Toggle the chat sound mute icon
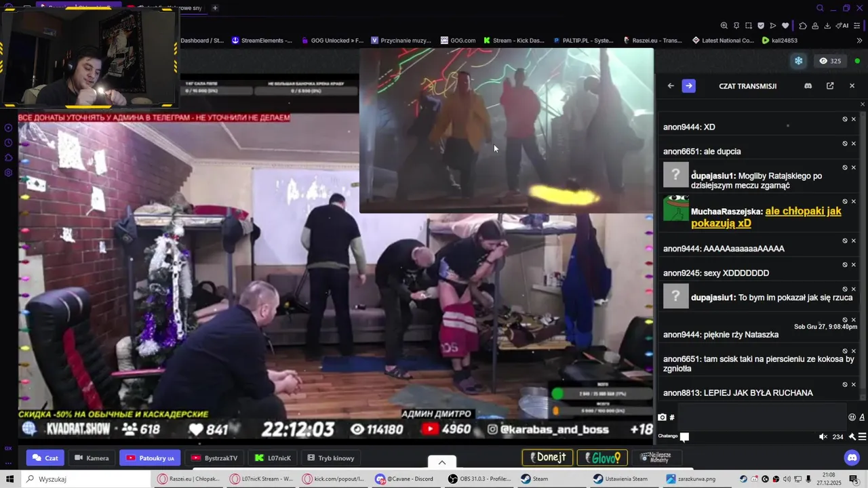Image resolution: width=868 pixels, height=488 pixels. click(x=823, y=436)
